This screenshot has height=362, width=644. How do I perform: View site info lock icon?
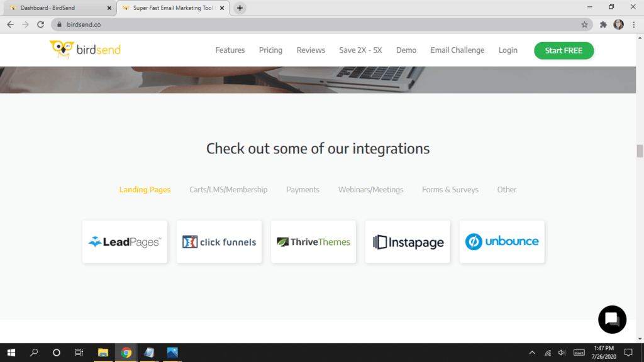coord(59,25)
